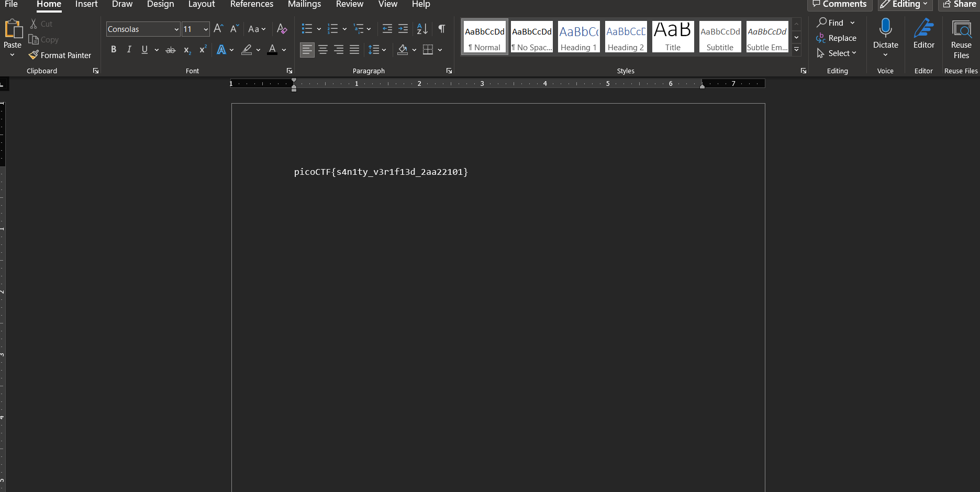Expand the Styles gallery more arrow
This screenshot has width=980, height=492.
pyautogui.click(x=796, y=50)
